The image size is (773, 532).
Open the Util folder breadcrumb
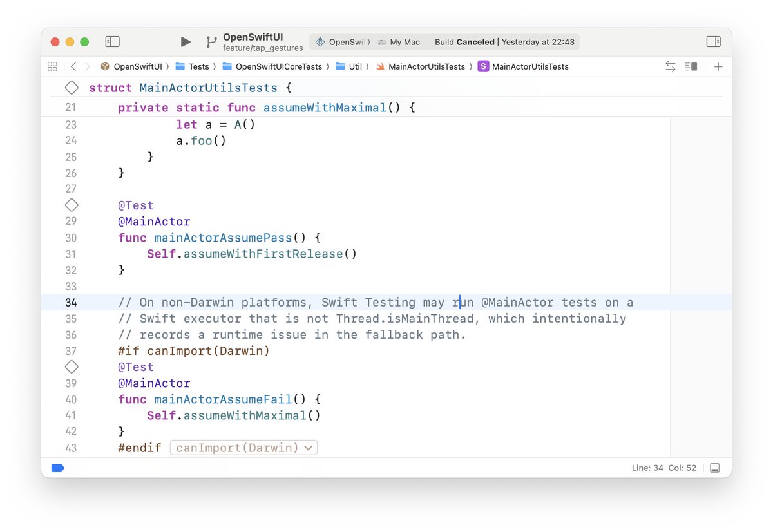tap(348, 66)
